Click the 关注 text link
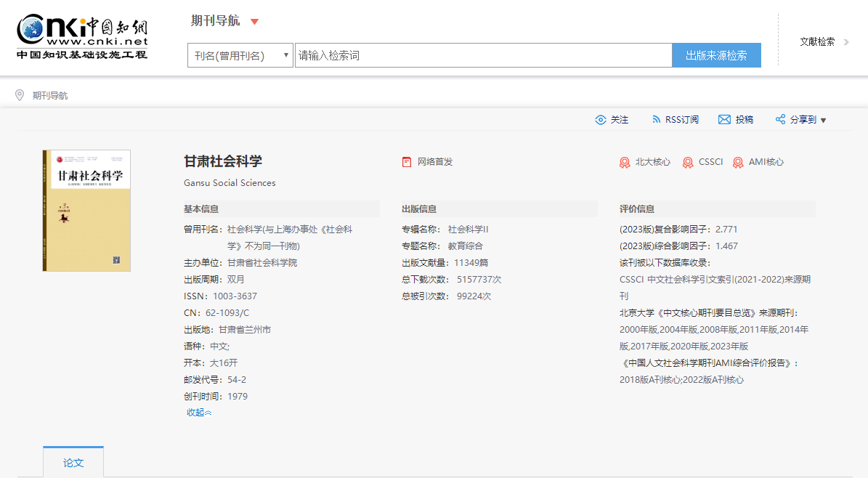This screenshot has height=478, width=868. [x=620, y=120]
